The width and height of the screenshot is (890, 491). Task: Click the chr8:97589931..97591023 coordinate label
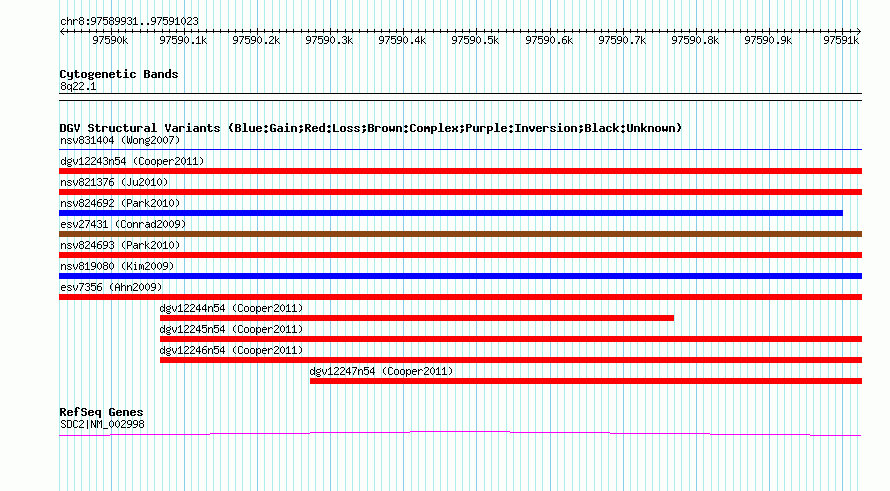coord(129,22)
